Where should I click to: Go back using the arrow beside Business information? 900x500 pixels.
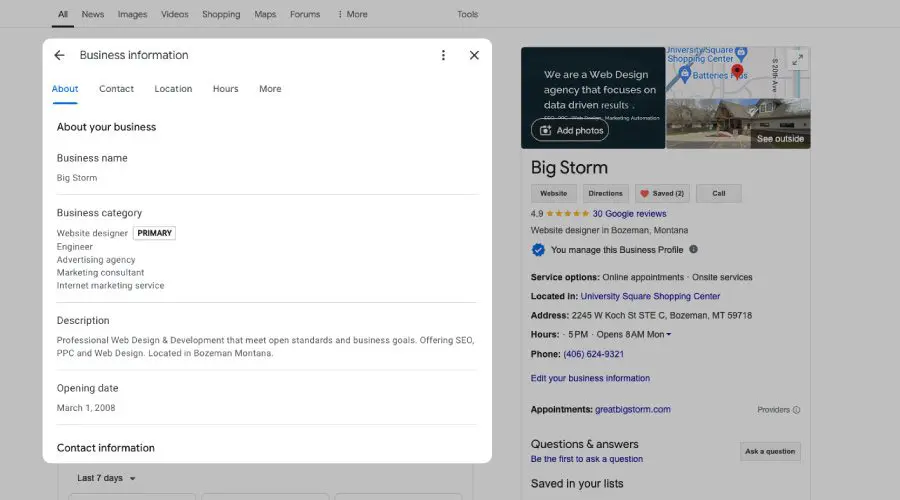tap(59, 55)
